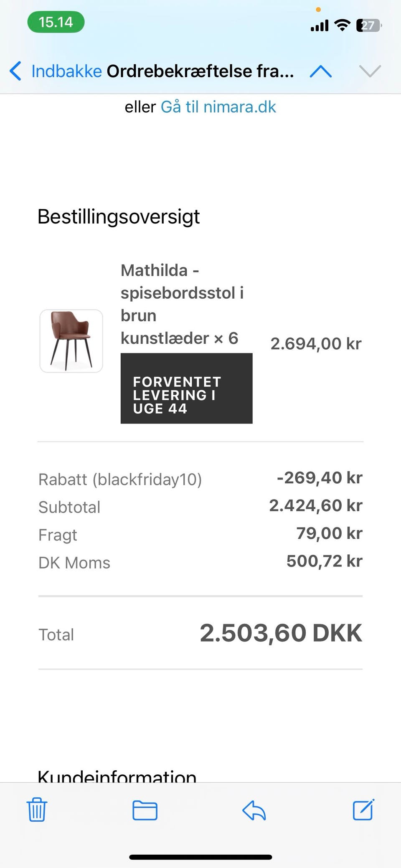Tap the cellular signal bars icon
The image size is (401, 868).
pos(320,26)
